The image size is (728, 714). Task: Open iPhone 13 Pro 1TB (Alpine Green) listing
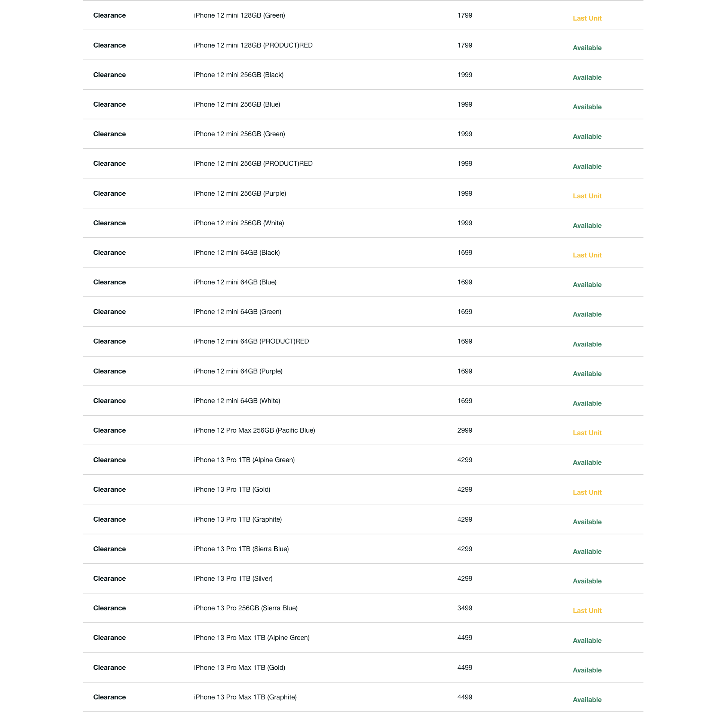click(x=244, y=460)
